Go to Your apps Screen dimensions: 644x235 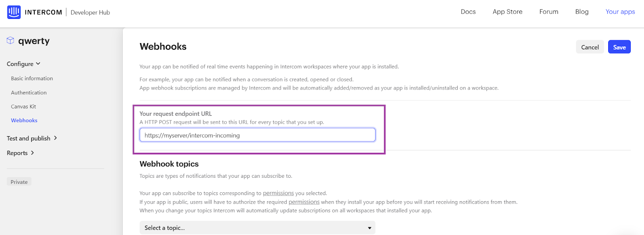pyautogui.click(x=620, y=12)
